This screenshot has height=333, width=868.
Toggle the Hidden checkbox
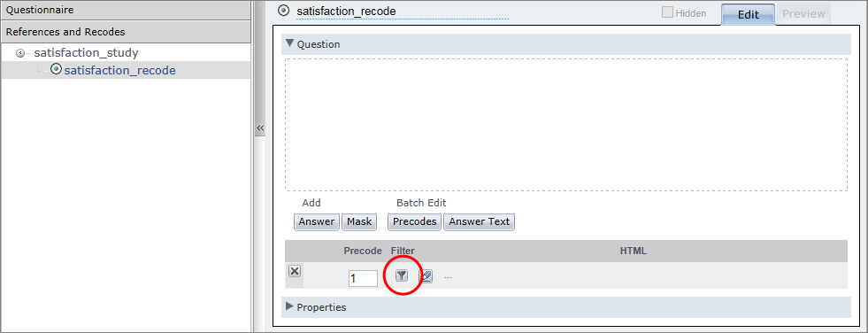[667, 12]
